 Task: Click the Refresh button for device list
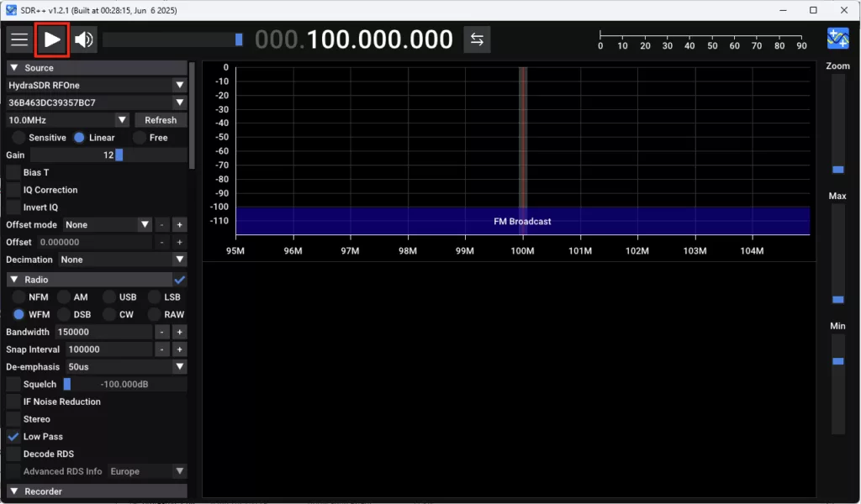pos(160,119)
